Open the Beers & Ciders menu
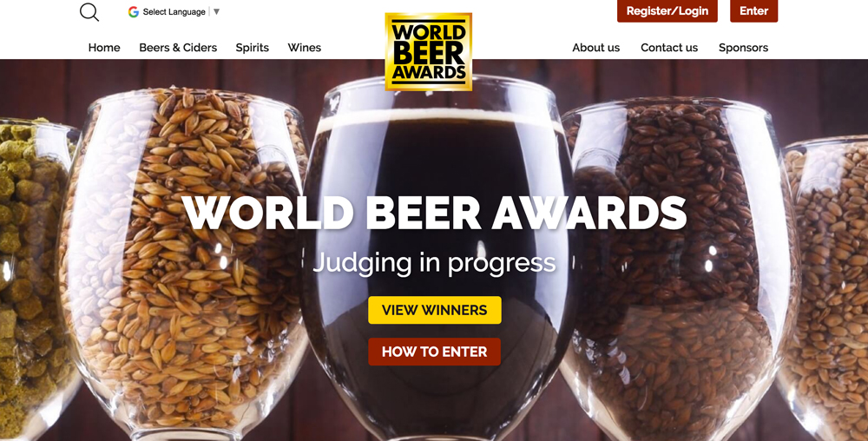Screen dimensions: 868x441 (178, 48)
